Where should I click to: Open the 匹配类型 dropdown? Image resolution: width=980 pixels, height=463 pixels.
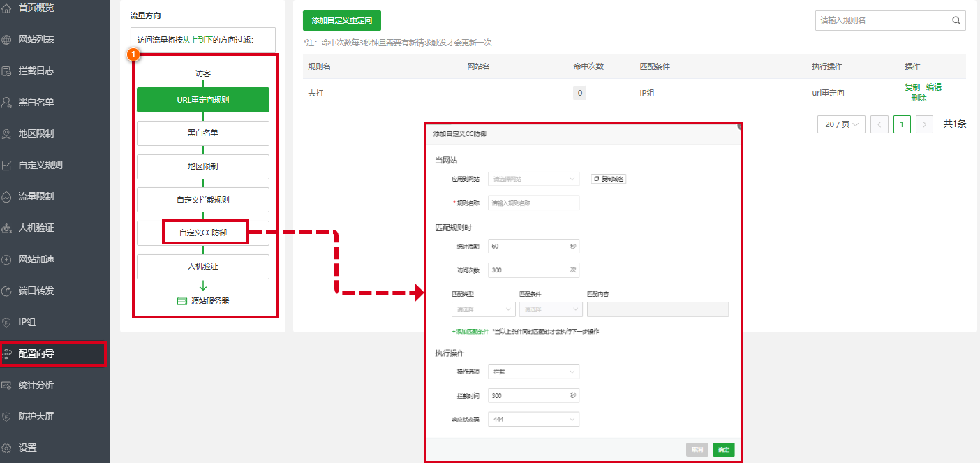(484, 309)
